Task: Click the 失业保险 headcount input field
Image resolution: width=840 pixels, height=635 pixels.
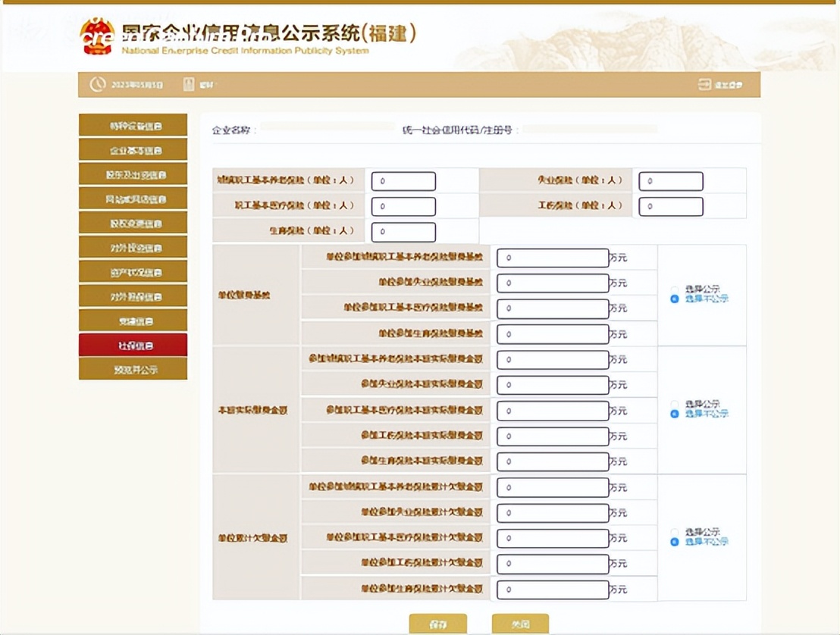Action: pos(670,180)
